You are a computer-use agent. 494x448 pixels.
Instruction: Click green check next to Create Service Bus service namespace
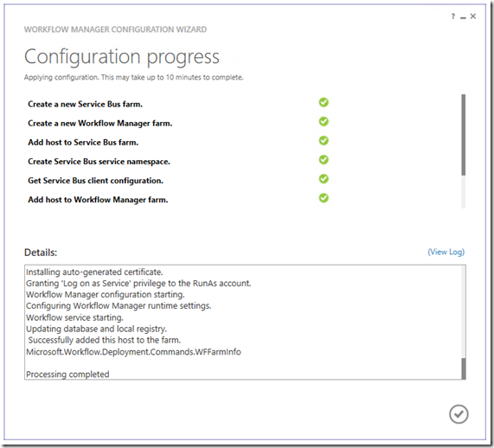(x=324, y=160)
